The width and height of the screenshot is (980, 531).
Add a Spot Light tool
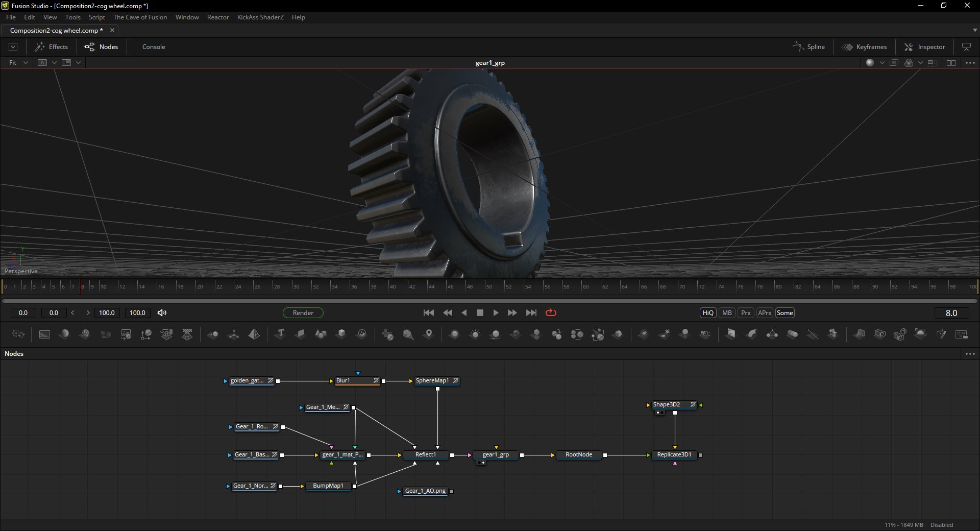click(705, 334)
